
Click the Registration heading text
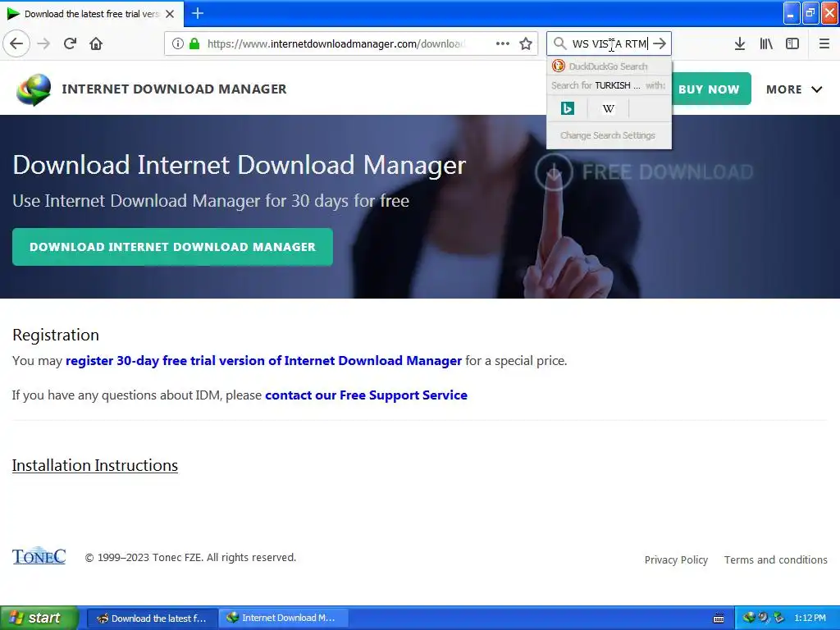pos(56,335)
